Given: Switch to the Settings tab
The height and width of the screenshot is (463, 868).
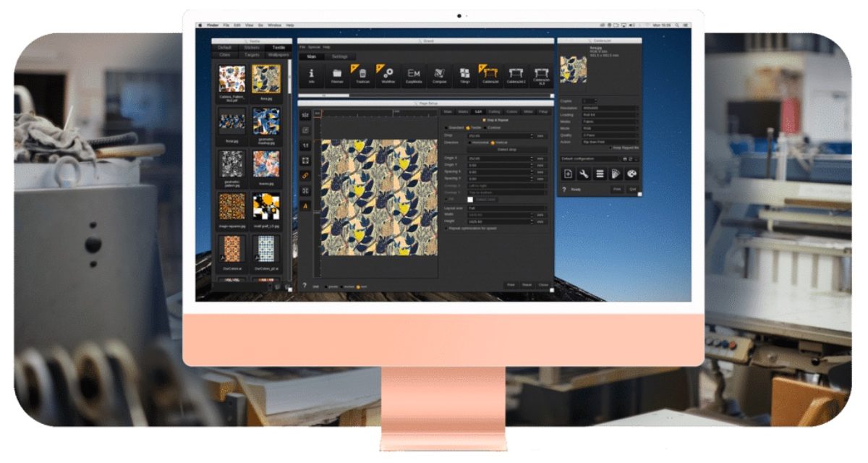Looking at the screenshot, I should pyautogui.click(x=339, y=56).
